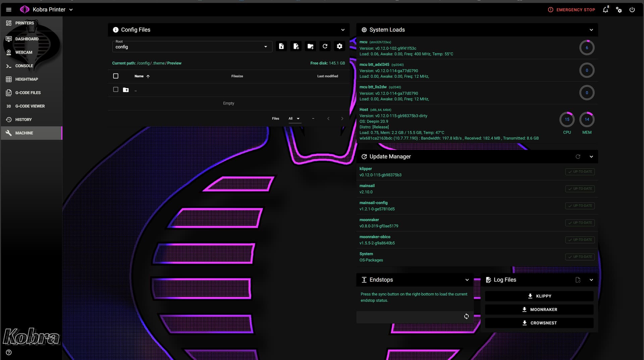Screen dimensions: 644x360
Task: Collapse the System Loads panel
Action: 591,30
